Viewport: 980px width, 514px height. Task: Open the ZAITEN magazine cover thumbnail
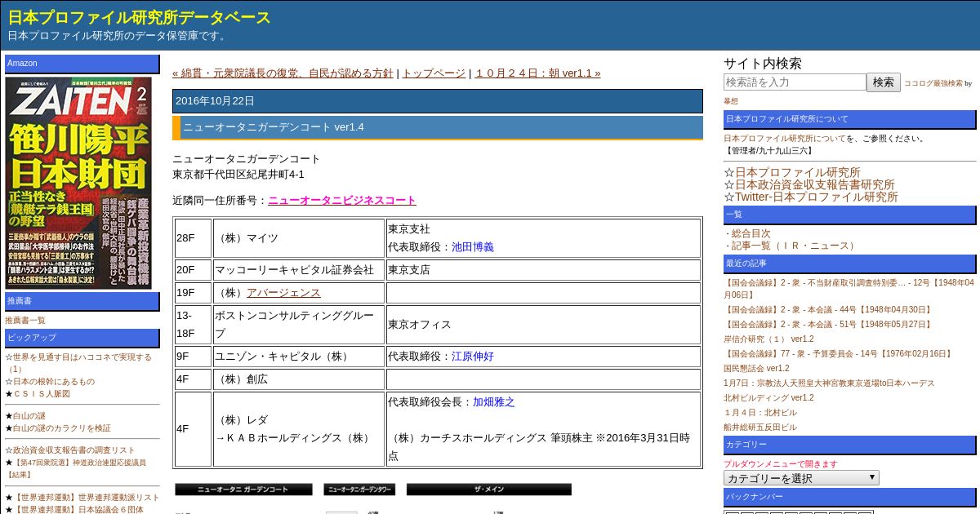pyautogui.click(x=78, y=183)
